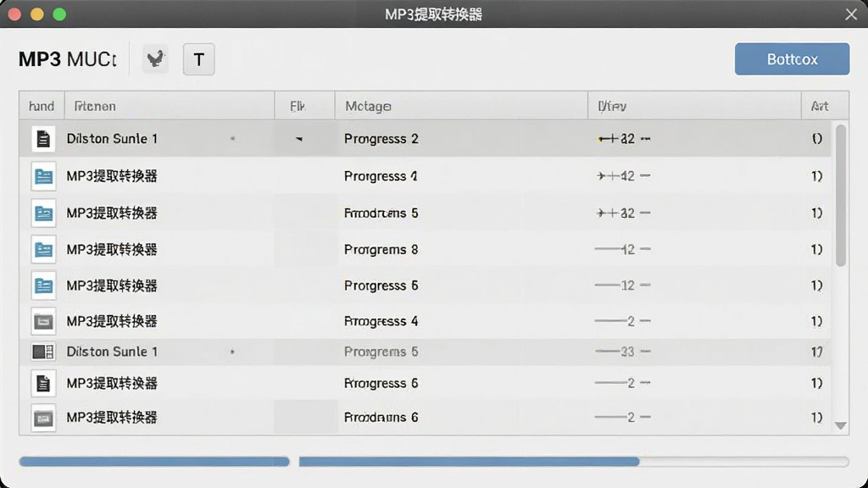
Task: Select the Dilston Sunle 1 name in the Progrems 5 row
Action: coord(112,352)
